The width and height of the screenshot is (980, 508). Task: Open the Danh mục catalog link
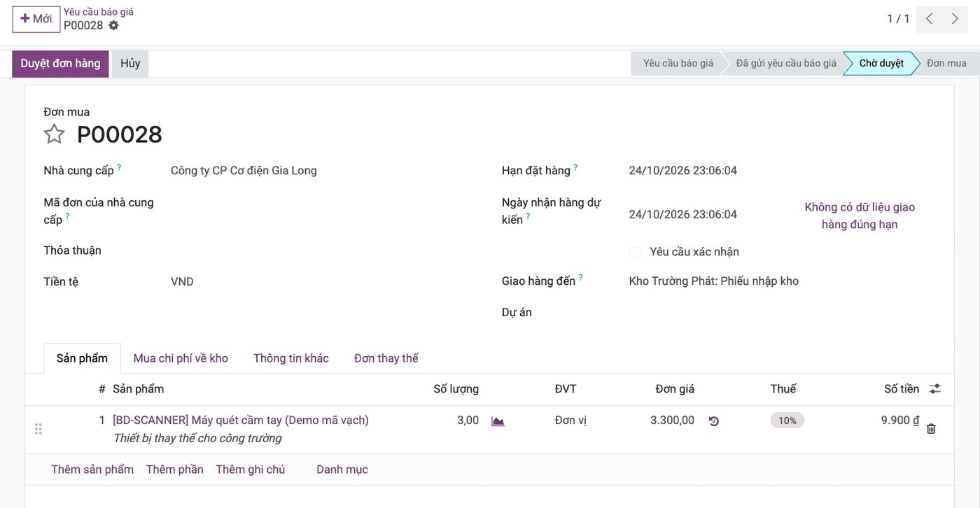pos(342,470)
